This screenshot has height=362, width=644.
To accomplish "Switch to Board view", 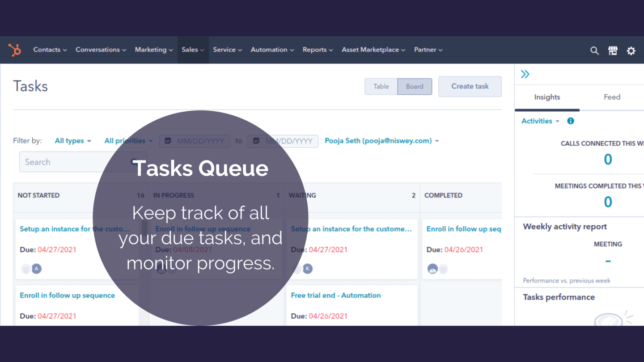I will click(415, 87).
